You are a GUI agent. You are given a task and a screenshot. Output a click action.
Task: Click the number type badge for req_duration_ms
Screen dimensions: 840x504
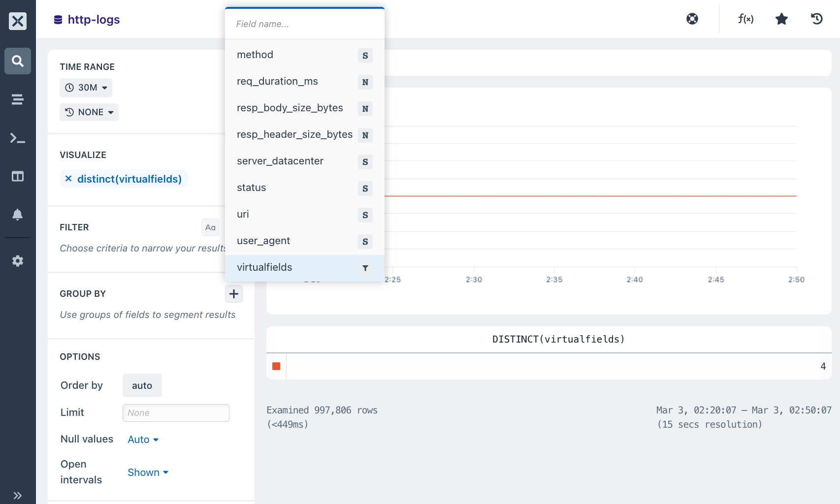(365, 82)
